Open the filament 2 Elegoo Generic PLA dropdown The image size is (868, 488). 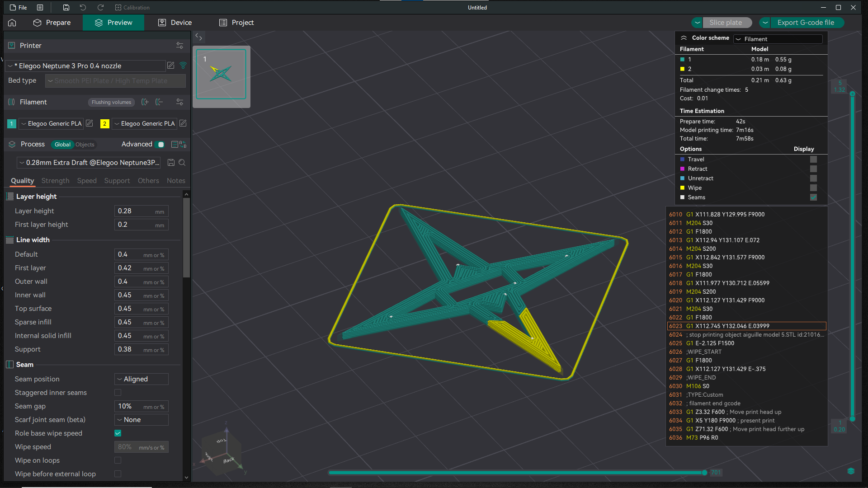[144, 123]
